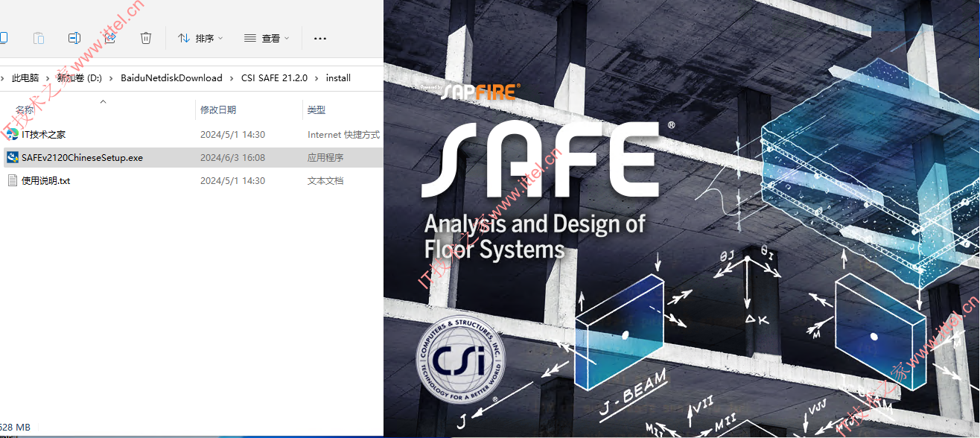
Task: Click the sort direction arrow above 名称
Action: 103,101
